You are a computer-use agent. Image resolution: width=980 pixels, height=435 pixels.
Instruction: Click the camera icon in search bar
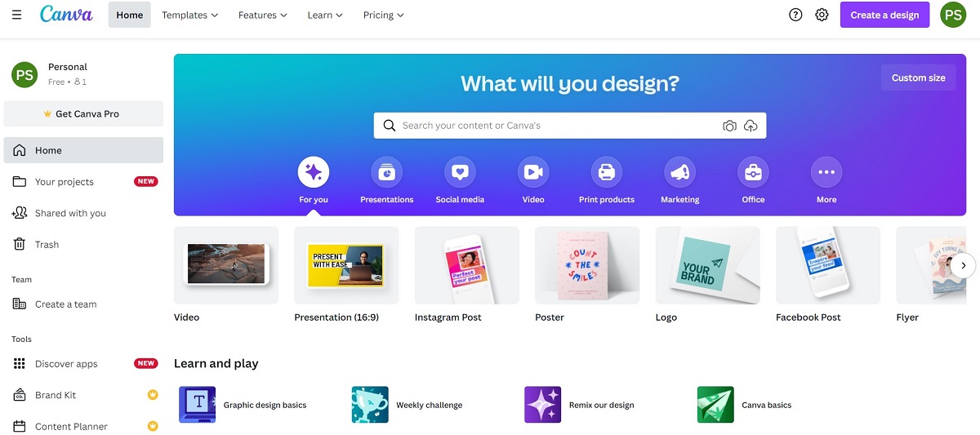coord(729,126)
